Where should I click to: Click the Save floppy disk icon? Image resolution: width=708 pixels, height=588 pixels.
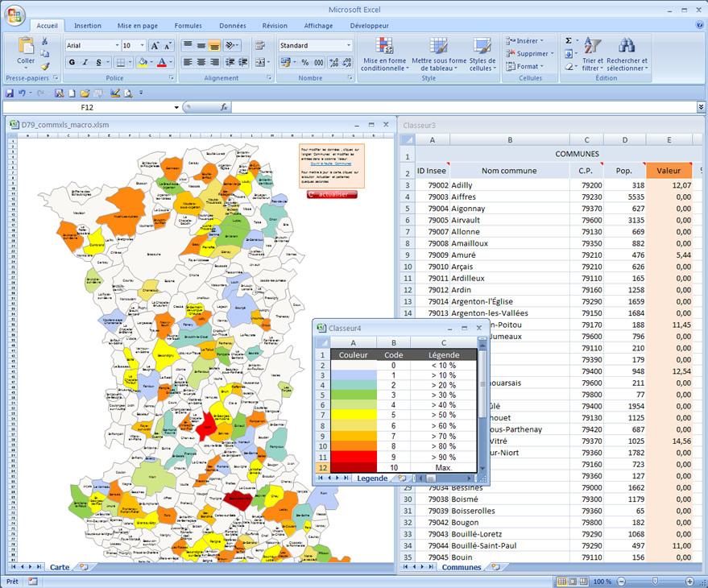click(x=9, y=93)
